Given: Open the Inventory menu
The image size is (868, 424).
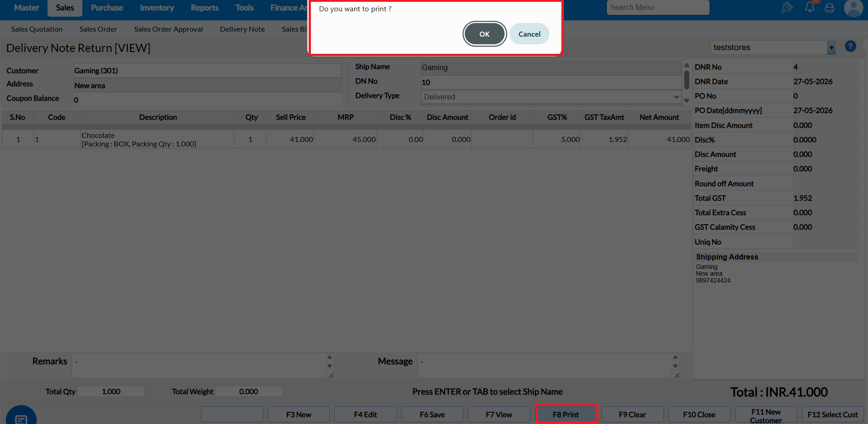Looking at the screenshot, I should tap(157, 8).
